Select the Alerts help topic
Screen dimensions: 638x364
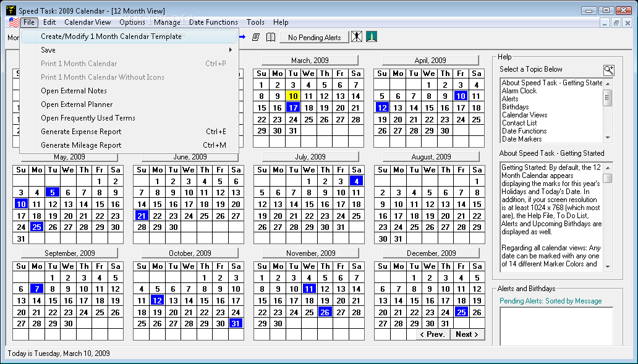tap(510, 99)
